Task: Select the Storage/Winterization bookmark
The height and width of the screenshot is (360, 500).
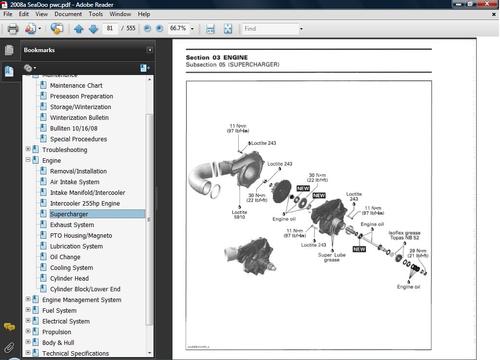Action: coord(80,107)
